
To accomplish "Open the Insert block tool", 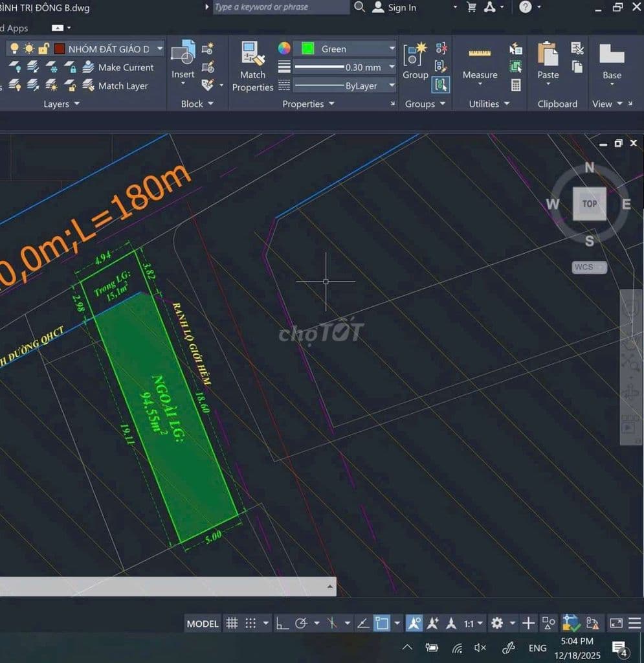I will [183, 60].
